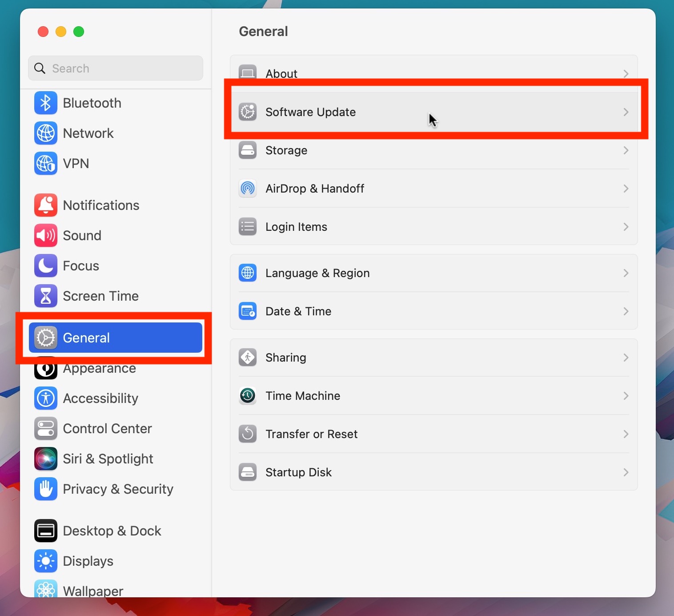Select the Notifications bell icon
The height and width of the screenshot is (616, 674).
click(x=45, y=205)
